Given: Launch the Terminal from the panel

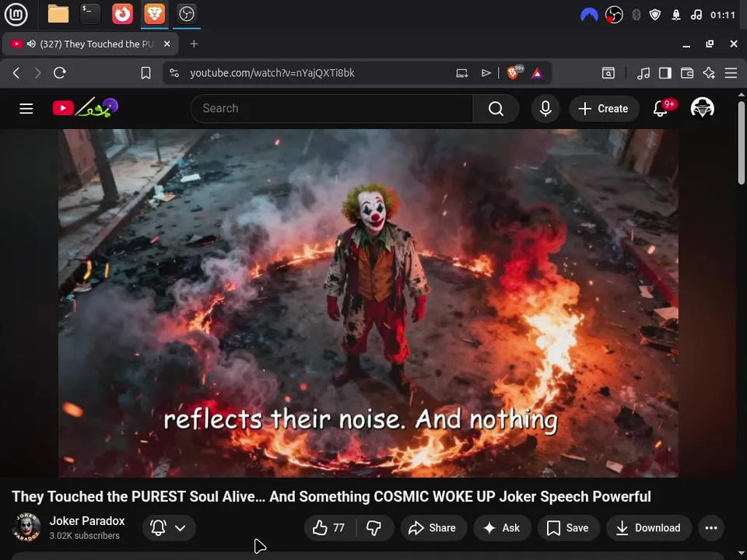Looking at the screenshot, I should click(x=90, y=14).
